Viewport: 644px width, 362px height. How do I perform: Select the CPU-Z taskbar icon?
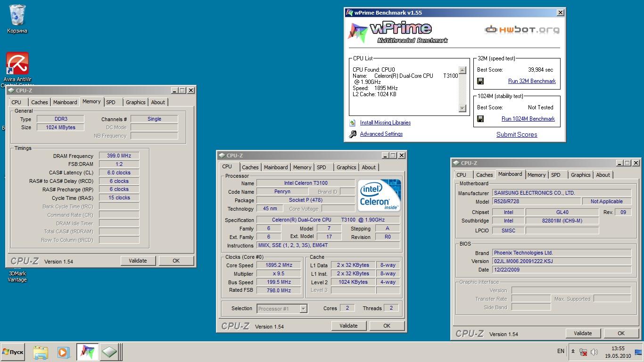click(109, 352)
